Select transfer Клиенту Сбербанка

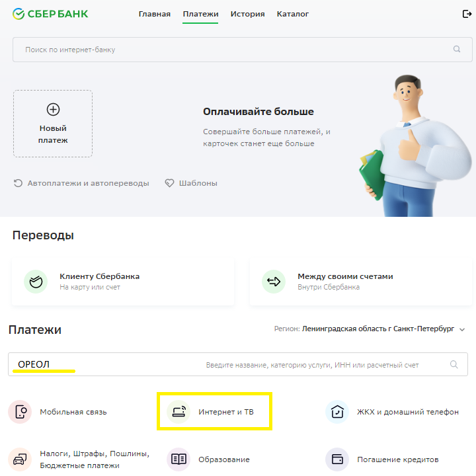(123, 282)
